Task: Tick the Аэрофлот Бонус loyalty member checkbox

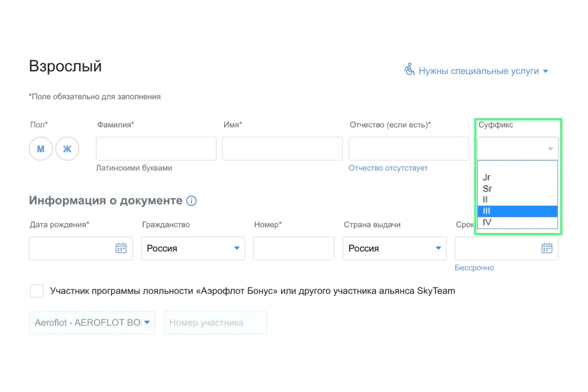Action: pyautogui.click(x=37, y=291)
